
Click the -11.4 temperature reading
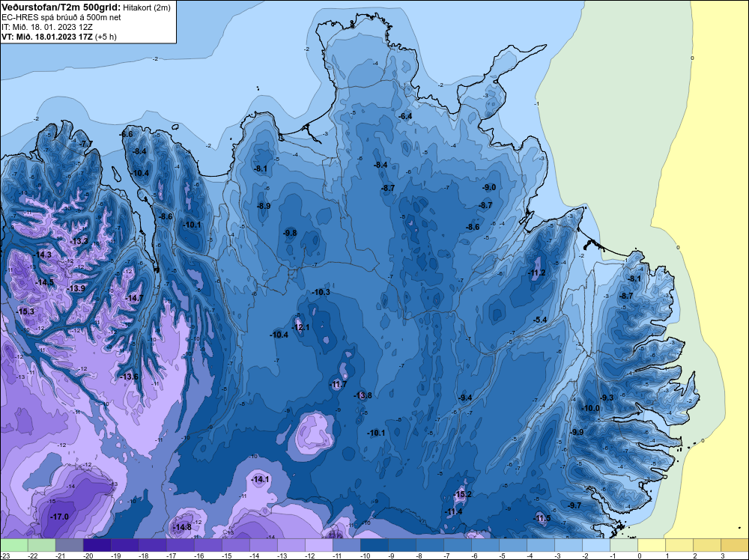pyautogui.click(x=454, y=512)
